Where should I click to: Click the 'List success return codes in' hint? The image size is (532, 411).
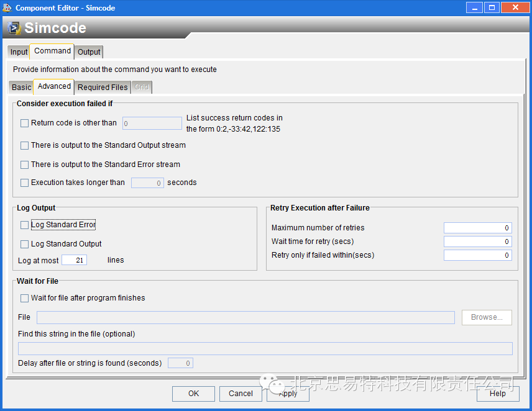pos(234,118)
